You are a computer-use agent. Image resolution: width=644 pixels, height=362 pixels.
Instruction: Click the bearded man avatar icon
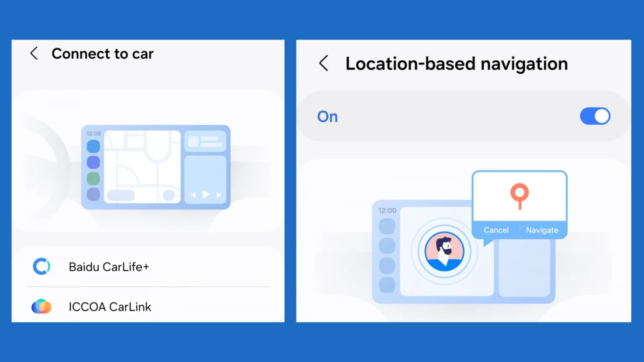pyautogui.click(x=444, y=252)
